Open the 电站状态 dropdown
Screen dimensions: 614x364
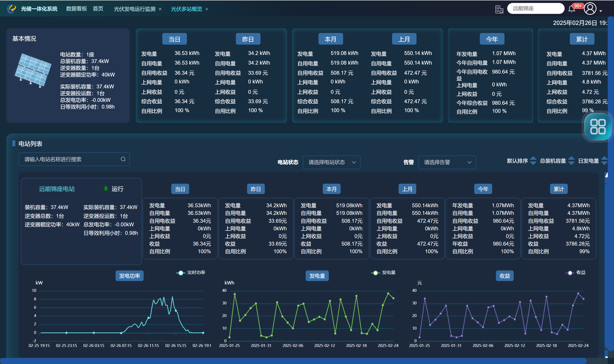[x=331, y=162]
